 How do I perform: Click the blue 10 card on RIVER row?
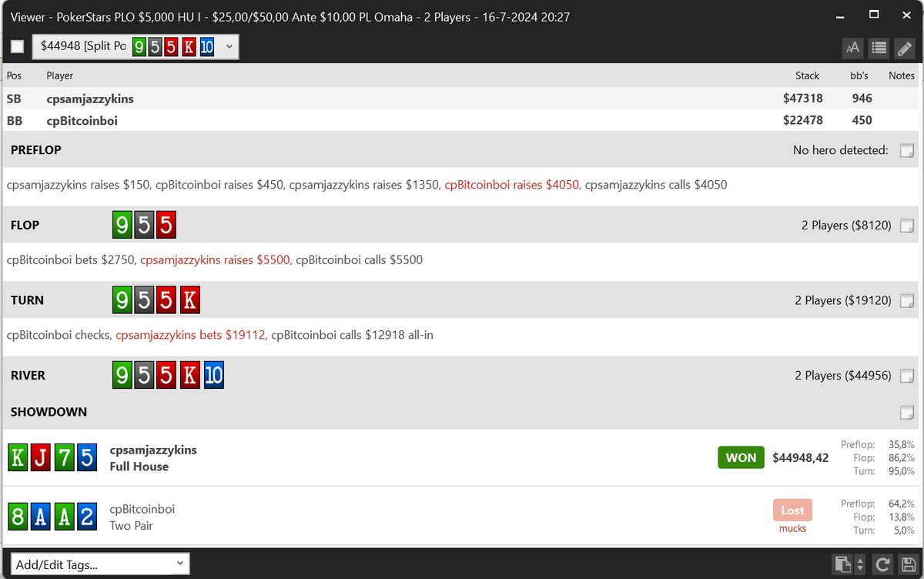(x=213, y=376)
